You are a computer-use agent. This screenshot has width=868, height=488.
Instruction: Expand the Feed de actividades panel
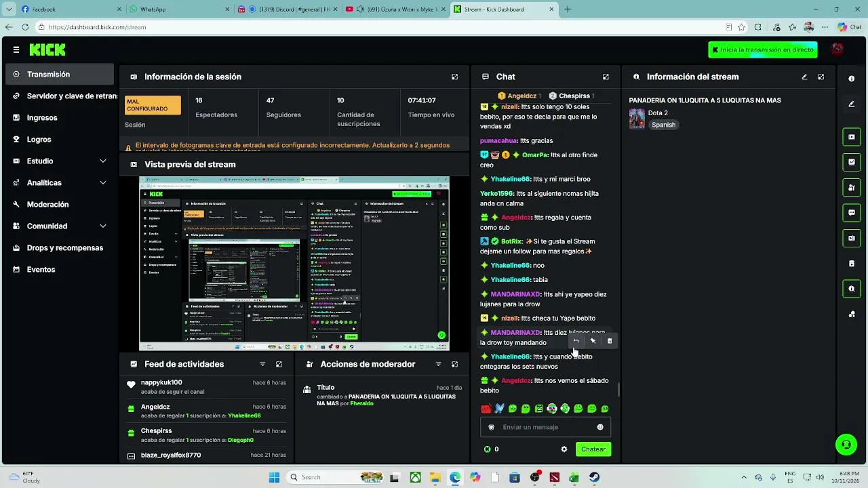tap(279, 364)
